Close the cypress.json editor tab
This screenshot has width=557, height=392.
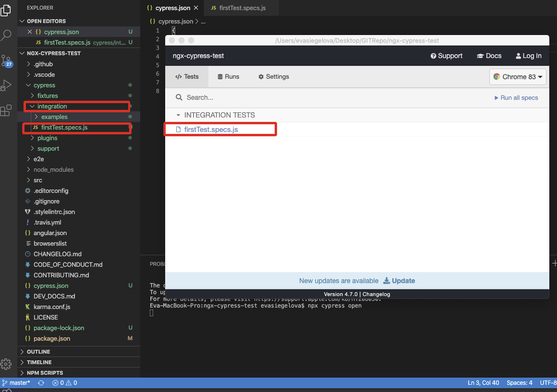click(x=196, y=8)
